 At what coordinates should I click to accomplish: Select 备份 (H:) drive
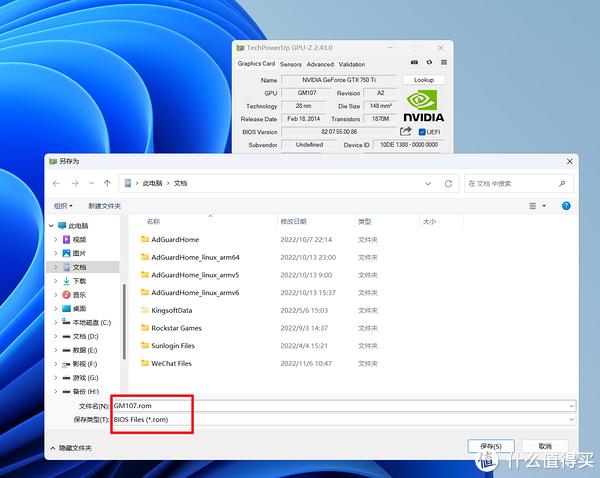pyautogui.click(x=85, y=392)
